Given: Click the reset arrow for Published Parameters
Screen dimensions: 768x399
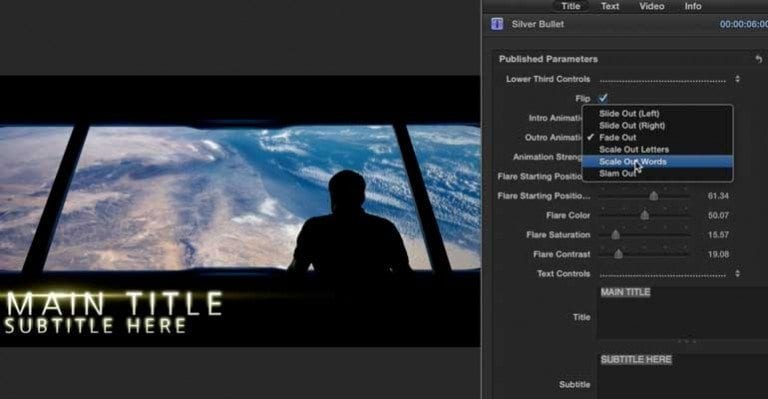Looking at the screenshot, I should (x=758, y=59).
